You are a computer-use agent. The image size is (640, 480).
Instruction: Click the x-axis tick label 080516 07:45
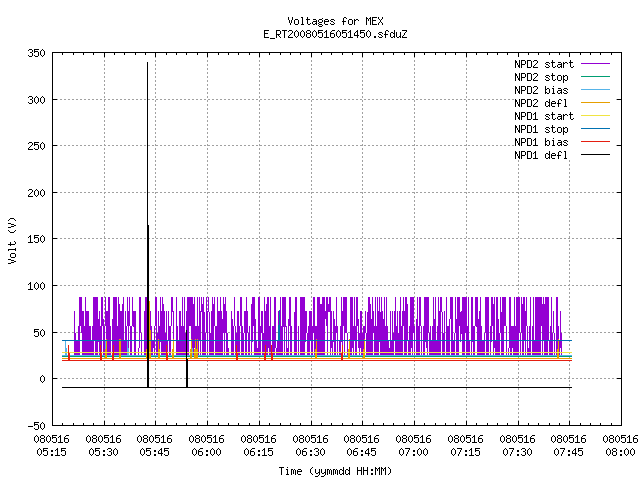click(569, 446)
